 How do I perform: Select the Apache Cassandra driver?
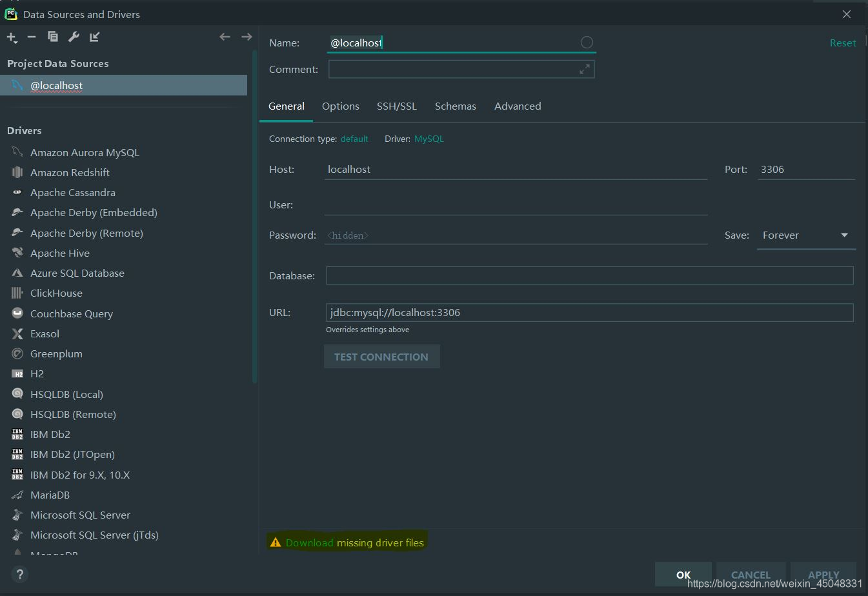coord(73,192)
